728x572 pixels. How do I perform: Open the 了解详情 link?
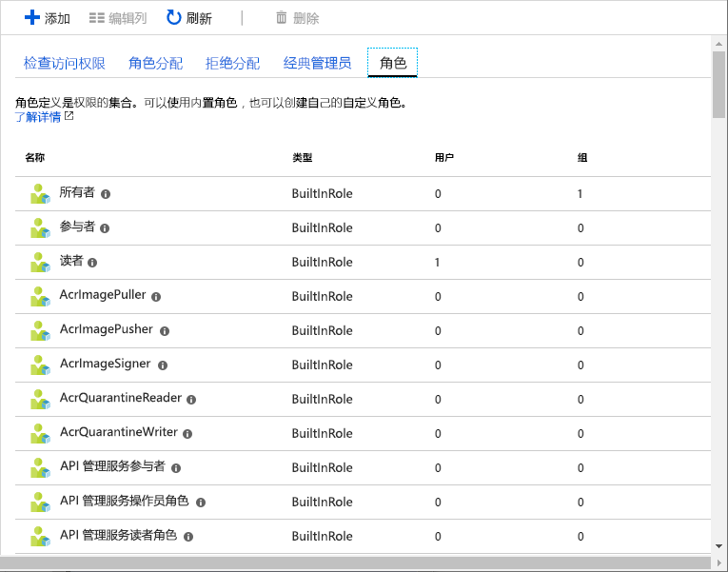point(38,116)
